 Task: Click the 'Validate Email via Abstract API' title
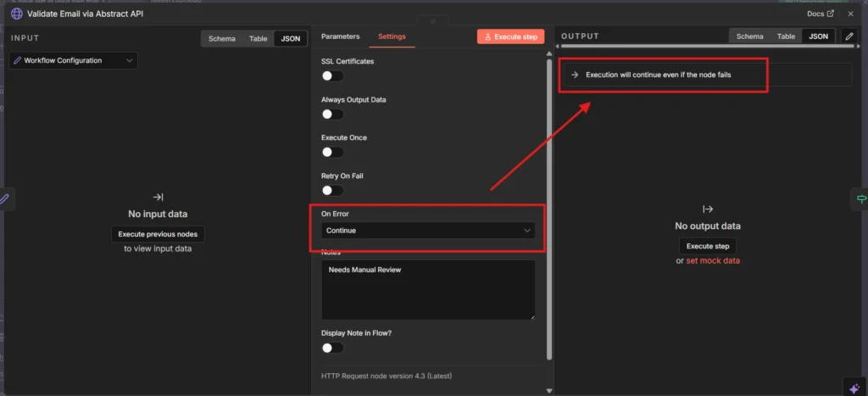[86, 14]
